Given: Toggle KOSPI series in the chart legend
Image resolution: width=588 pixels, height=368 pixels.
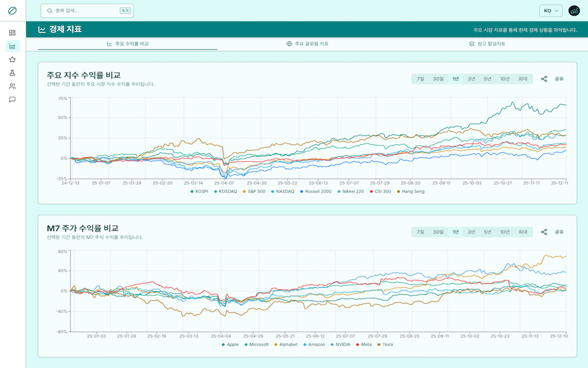Looking at the screenshot, I should [198, 191].
